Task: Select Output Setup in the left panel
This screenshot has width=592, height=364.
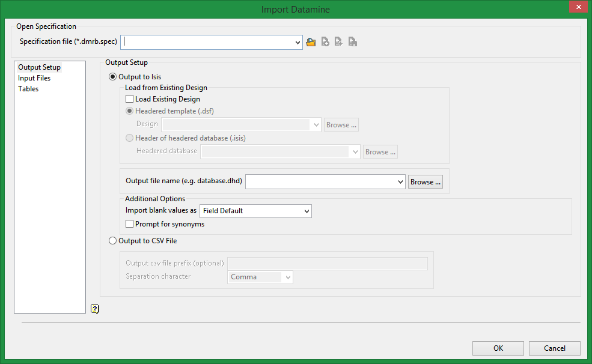Action: tap(39, 67)
